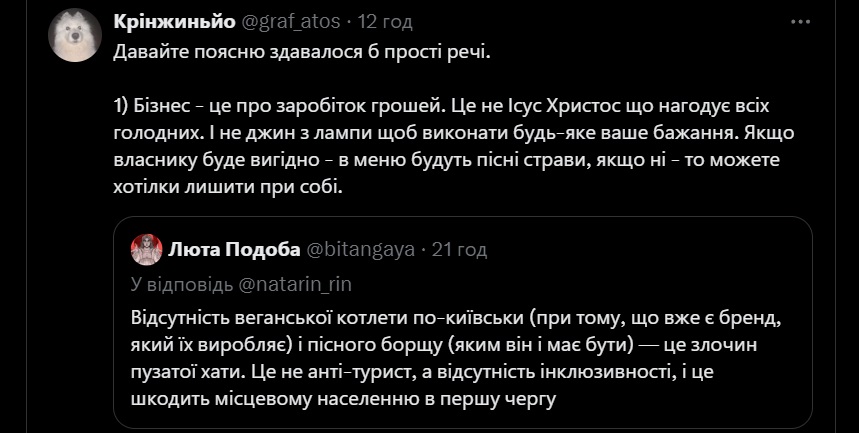The height and width of the screenshot is (433, 859).
Task: Open the more options menu (three dots)
Action: pyautogui.click(x=800, y=21)
